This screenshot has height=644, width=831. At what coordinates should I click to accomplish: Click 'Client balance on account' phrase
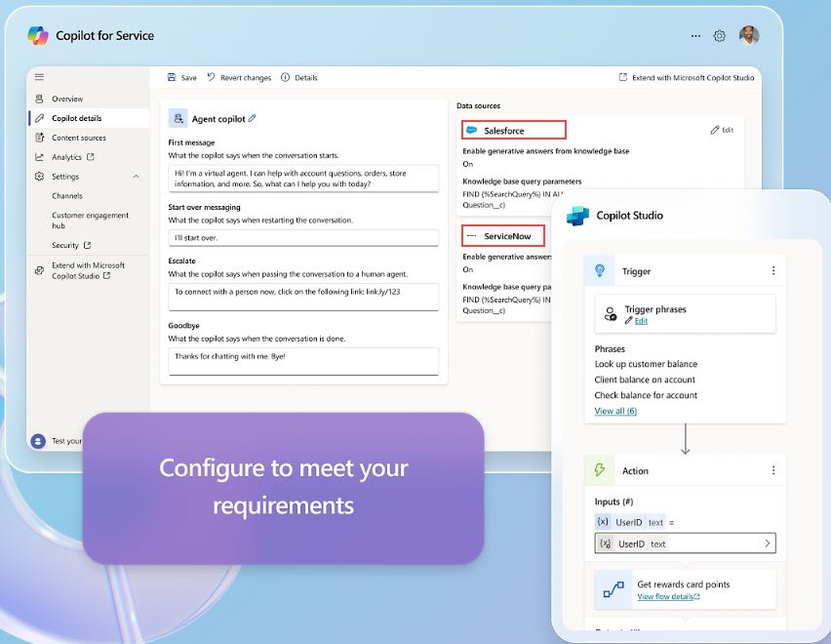[645, 380]
